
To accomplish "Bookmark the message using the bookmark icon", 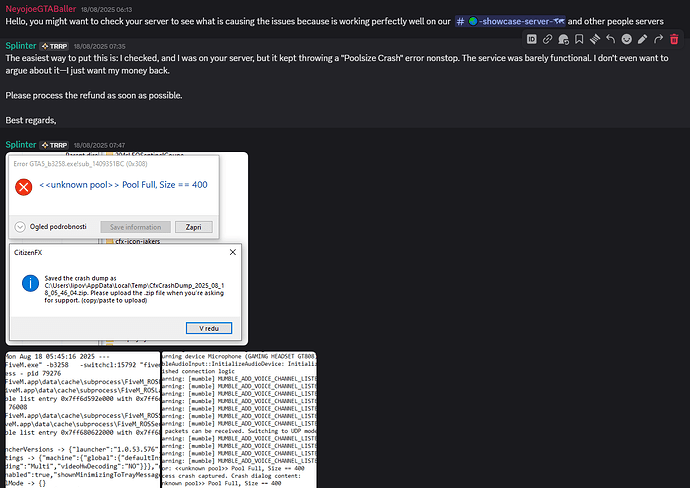I will [x=579, y=39].
